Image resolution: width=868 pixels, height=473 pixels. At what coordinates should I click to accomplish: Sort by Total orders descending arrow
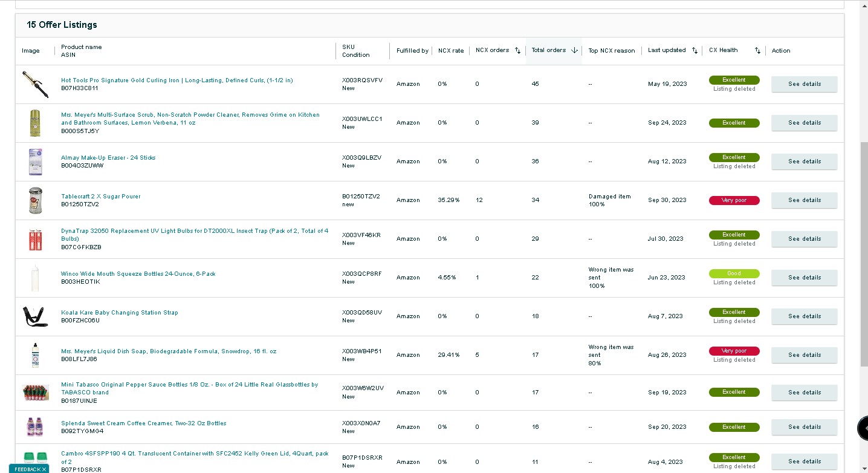point(574,51)
